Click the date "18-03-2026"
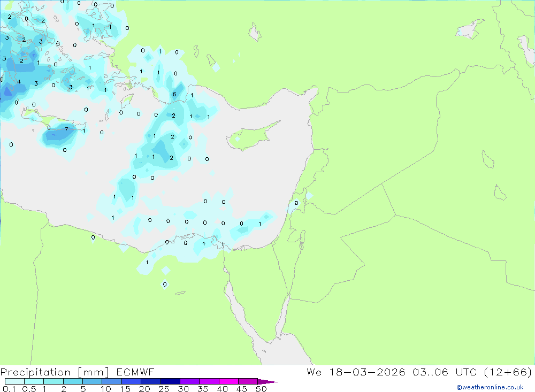 click(367, 372)
